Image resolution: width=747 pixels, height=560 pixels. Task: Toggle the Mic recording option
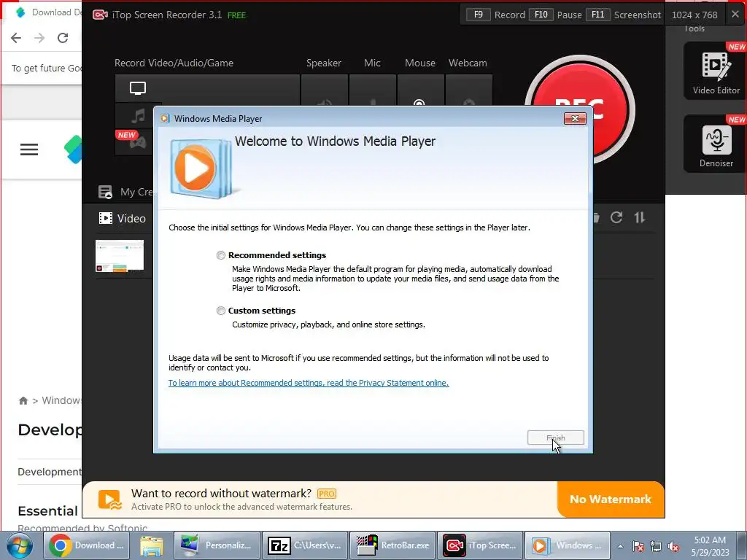click(373, 90)
